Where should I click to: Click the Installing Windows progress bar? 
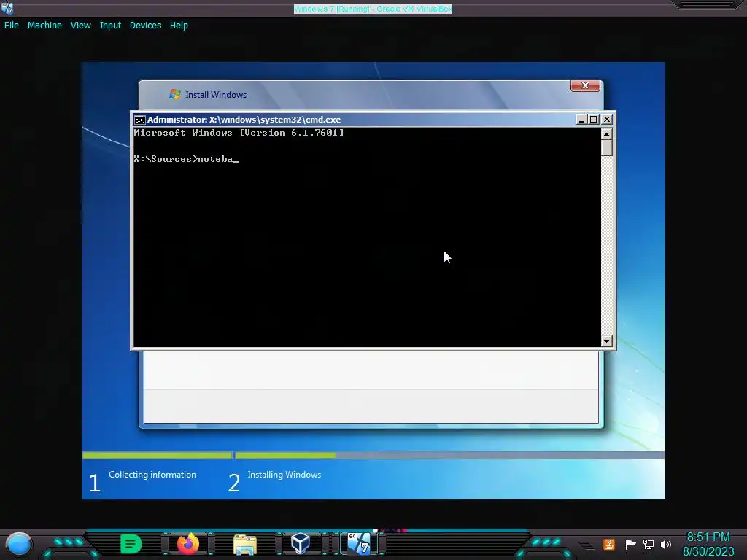point(449,455)
